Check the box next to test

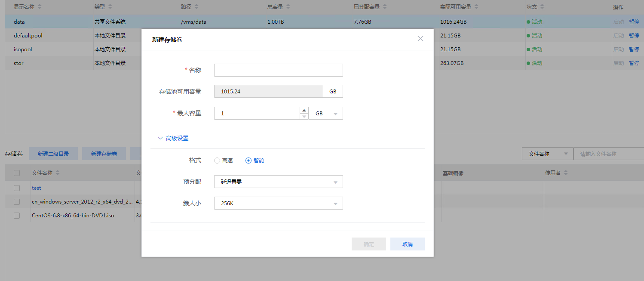17,188
